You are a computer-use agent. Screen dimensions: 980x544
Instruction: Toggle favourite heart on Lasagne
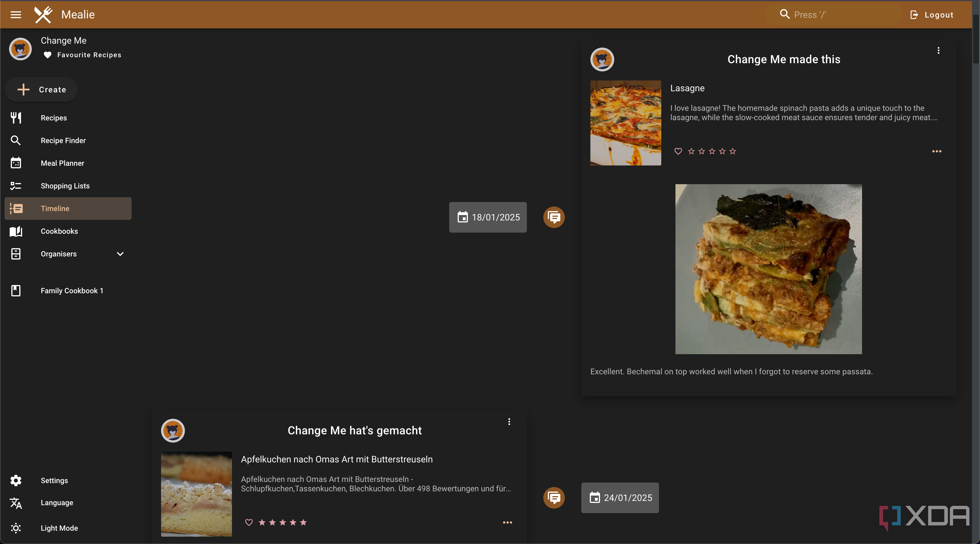(678, 151)
